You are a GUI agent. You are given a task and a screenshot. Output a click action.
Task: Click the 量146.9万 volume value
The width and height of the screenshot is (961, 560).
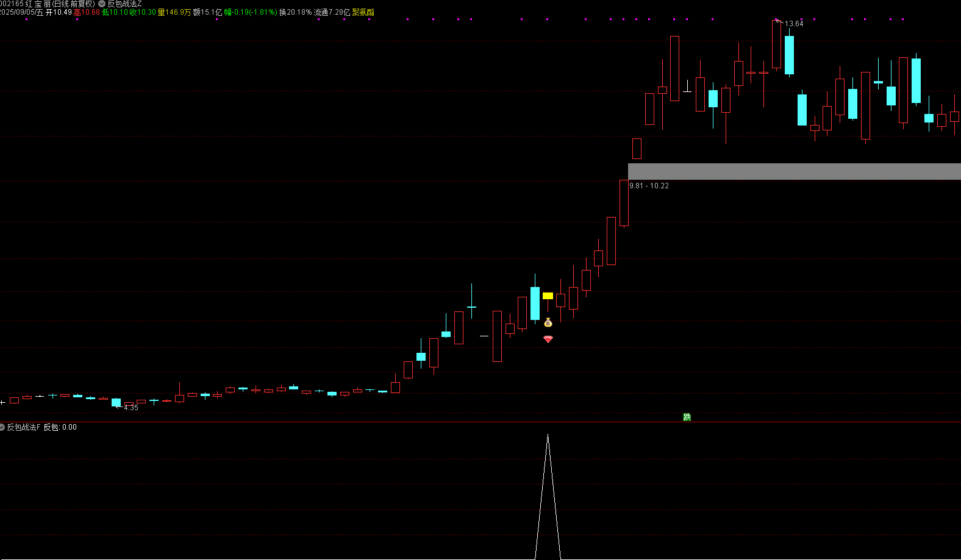(174, 12)
